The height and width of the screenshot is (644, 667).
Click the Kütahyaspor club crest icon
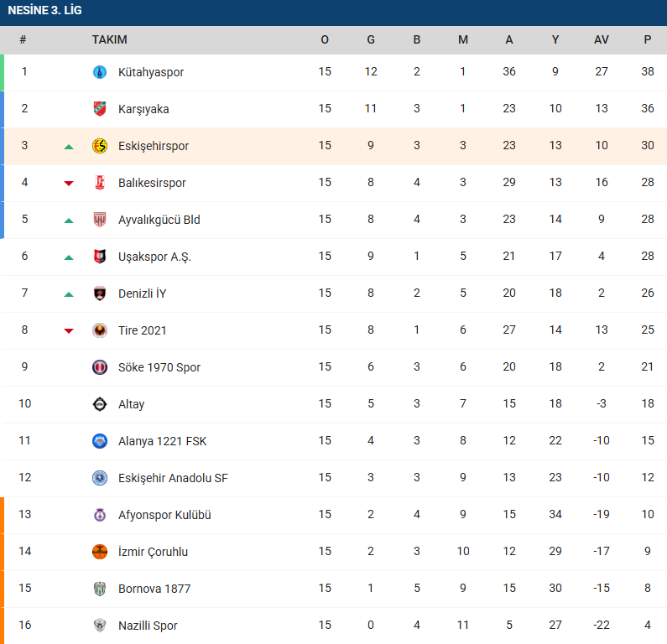pos(100,72)
